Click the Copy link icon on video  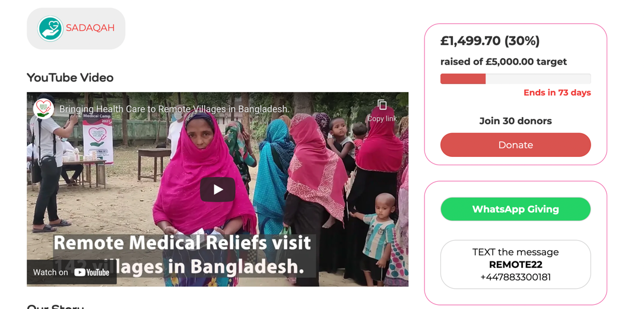click(382, 111)
